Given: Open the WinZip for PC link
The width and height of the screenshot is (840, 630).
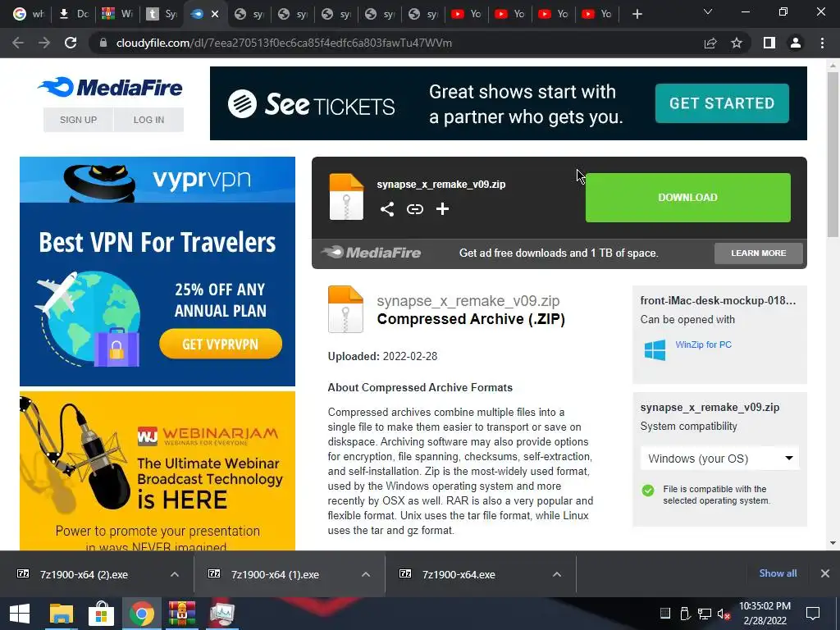Looking at the screenshot, I should (x=703, y=345).
